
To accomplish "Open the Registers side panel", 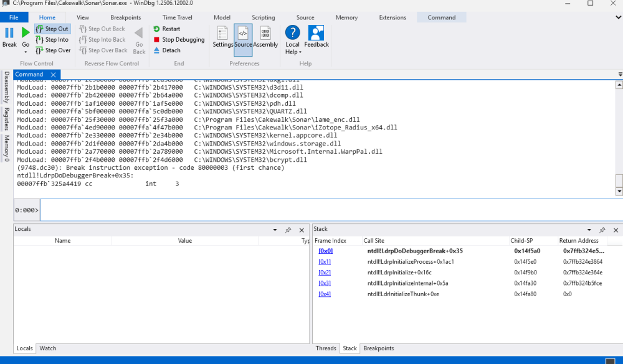I will click(6, 119).
